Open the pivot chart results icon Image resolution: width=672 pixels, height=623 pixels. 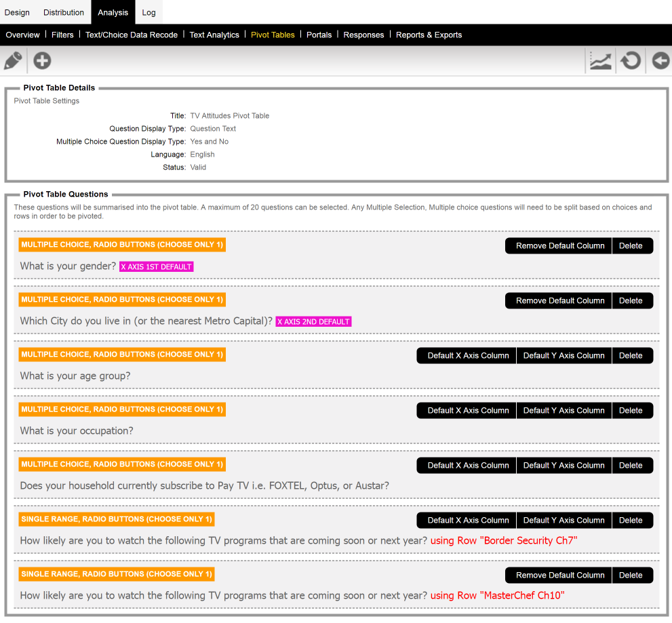[x=600, y=60]
